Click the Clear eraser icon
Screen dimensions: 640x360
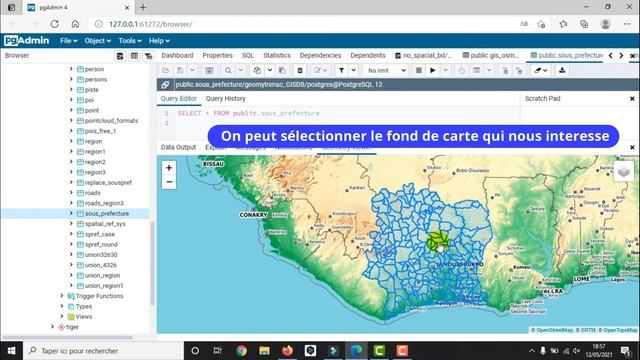(538, 70)
